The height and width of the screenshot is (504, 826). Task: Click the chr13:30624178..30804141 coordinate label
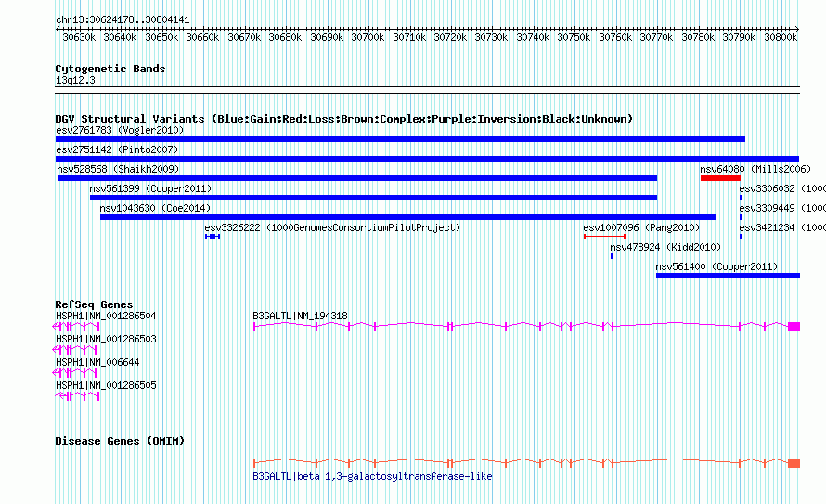pyautogui.click(x=123, y=19)
